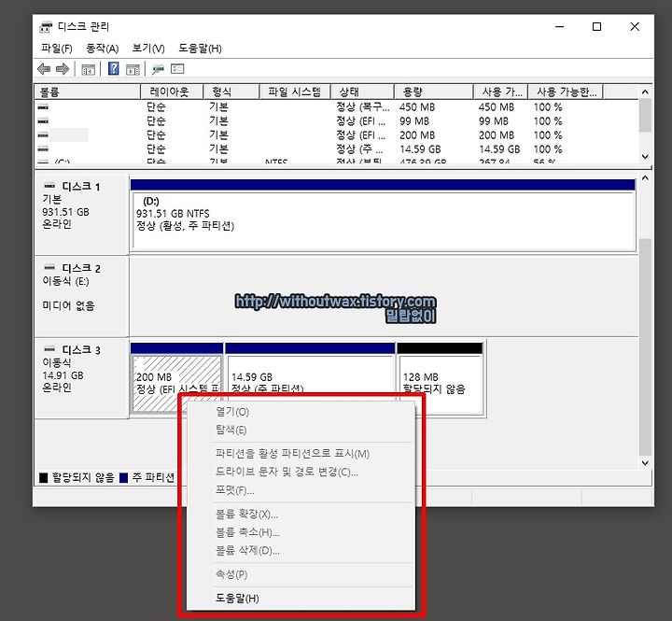Open 도움말(H) in the top menu bar
672x621 pixels.
200,48
